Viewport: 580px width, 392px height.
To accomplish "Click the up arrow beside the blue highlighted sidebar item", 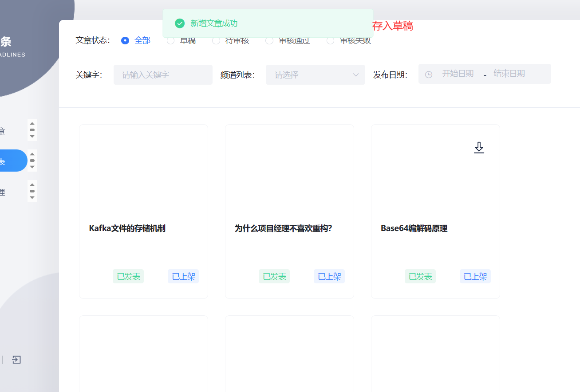I will tap(32, 154).
